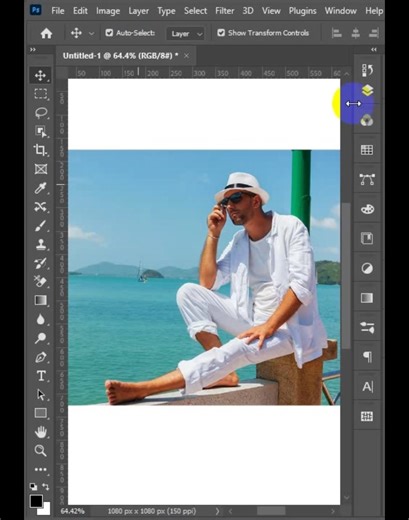Open the Properties panel

(367, 327)
